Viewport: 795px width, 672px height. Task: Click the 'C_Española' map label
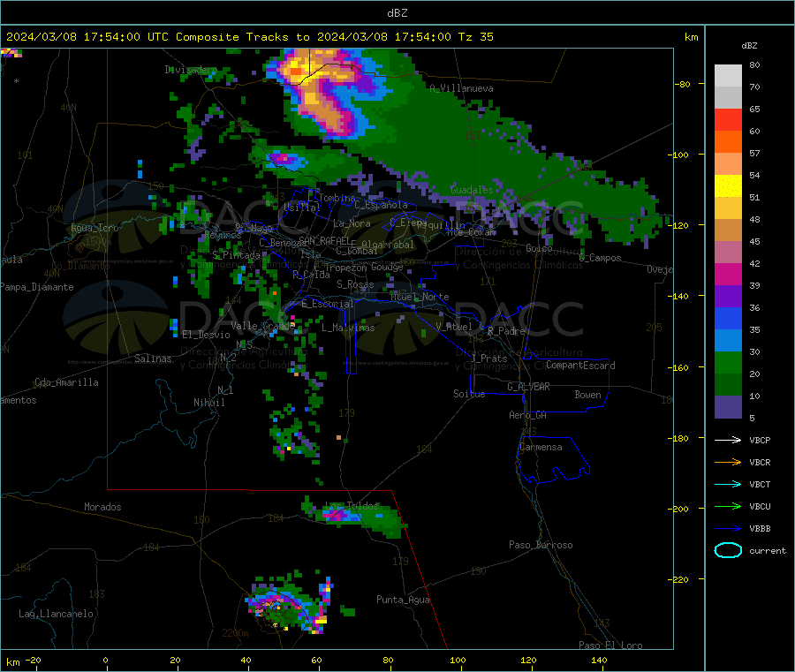coord(381,205)
